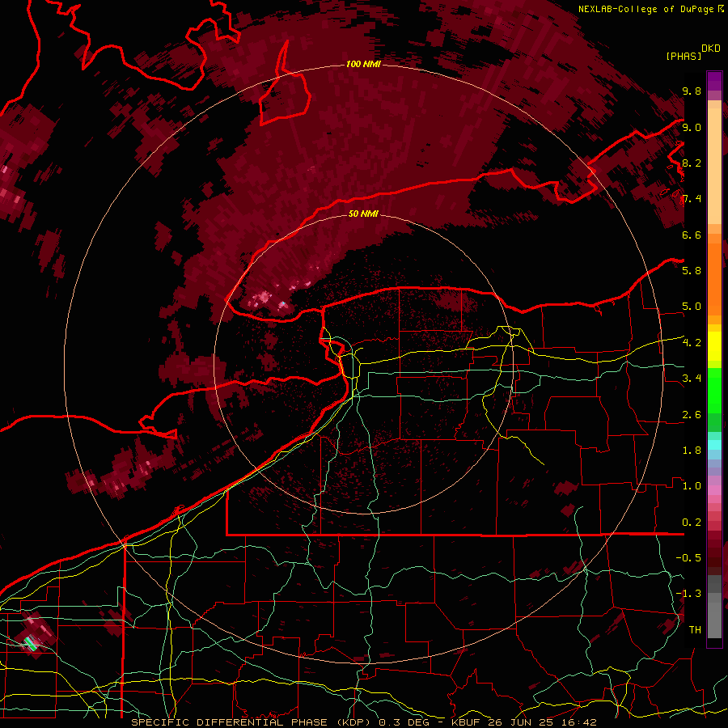Click the 50 NMI range ring label
The width and height of the screenshot is (728, 728).
click(x=363, y=214)
